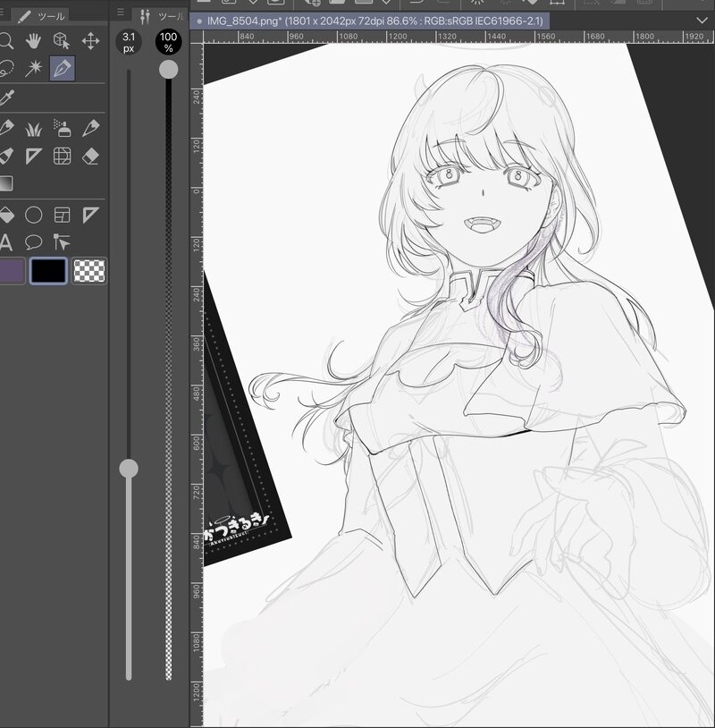The width and height of the screenshot is (715, 728).
Task: Select the Correct Line tool
Action: [62, 241]
